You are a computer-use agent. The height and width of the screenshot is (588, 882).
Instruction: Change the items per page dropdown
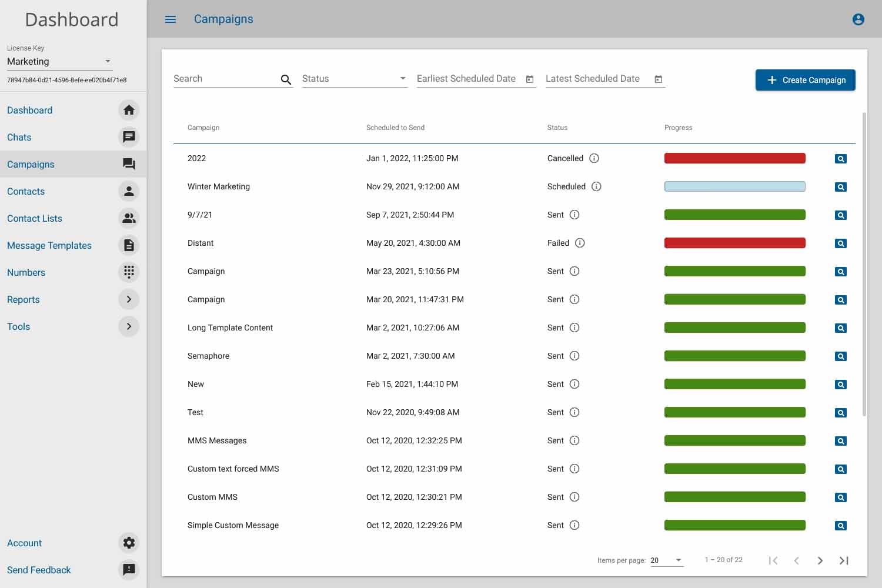[x=666, y=560]
